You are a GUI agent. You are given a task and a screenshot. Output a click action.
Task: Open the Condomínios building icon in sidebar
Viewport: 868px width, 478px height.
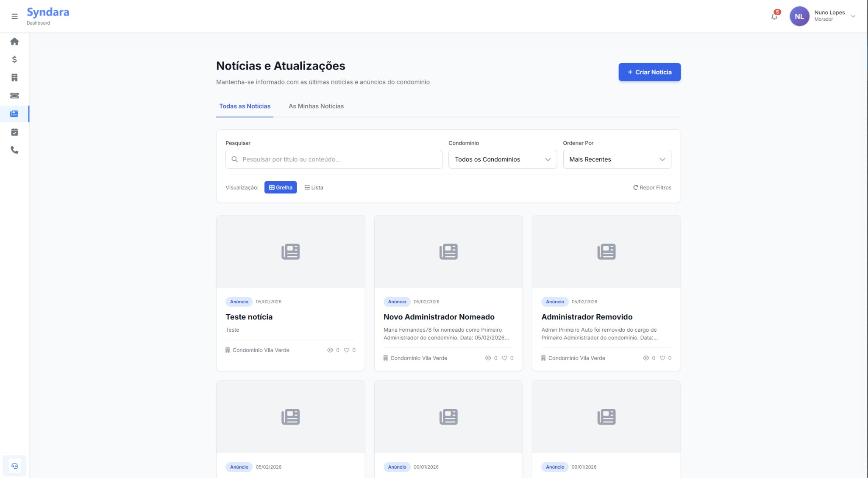pos(15,77)
